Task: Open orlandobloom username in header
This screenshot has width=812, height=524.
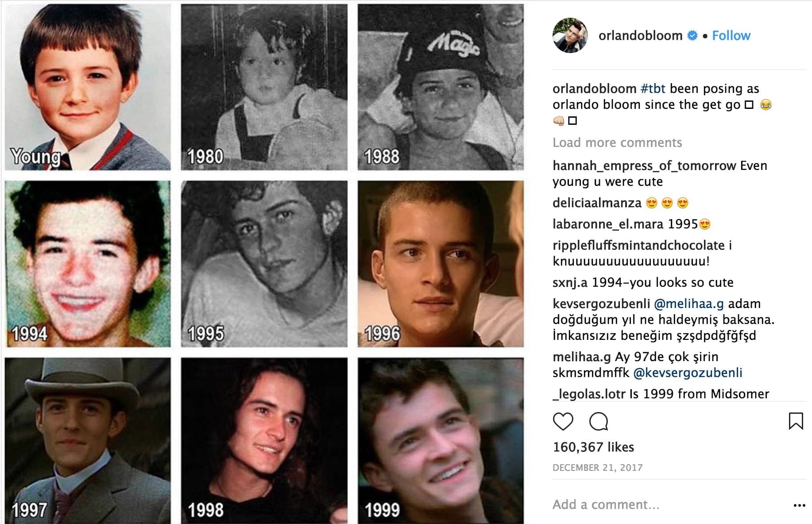Action: pyautogui.click(x=640, y=35)
